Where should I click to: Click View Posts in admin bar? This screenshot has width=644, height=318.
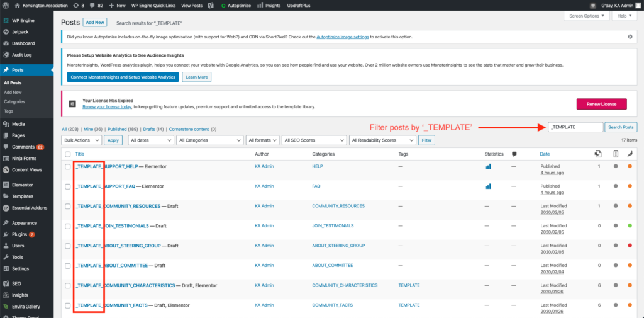coord(192,6)
